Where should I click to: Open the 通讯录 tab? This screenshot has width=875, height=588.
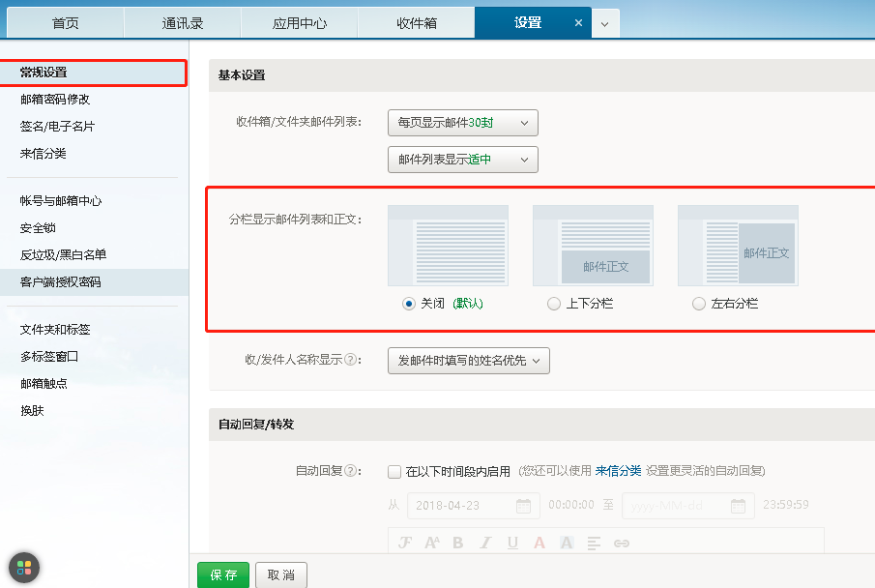pos(182,20)
